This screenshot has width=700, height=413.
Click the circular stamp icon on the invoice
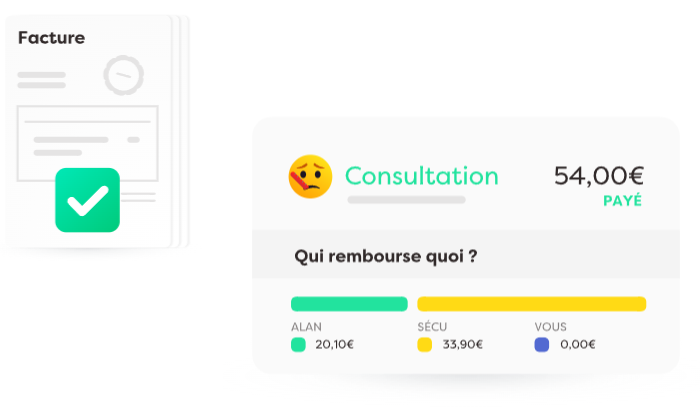124,75
